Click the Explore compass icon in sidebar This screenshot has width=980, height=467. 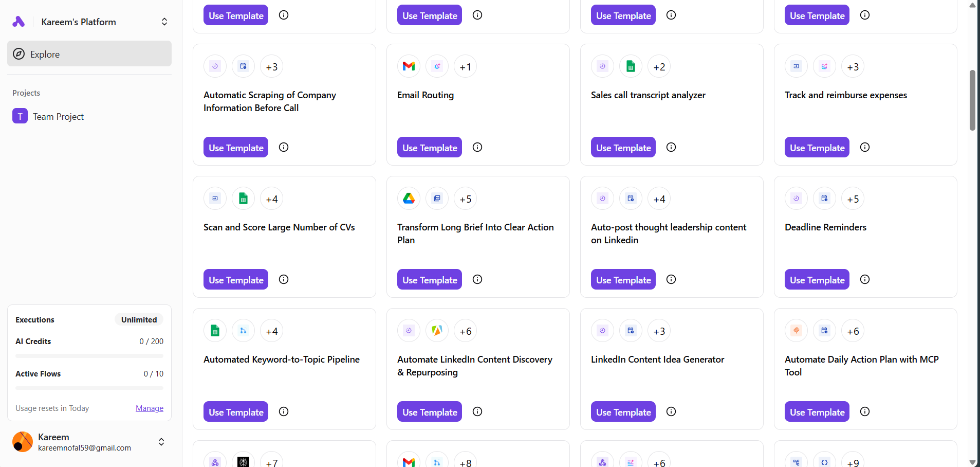coord(19,54)
